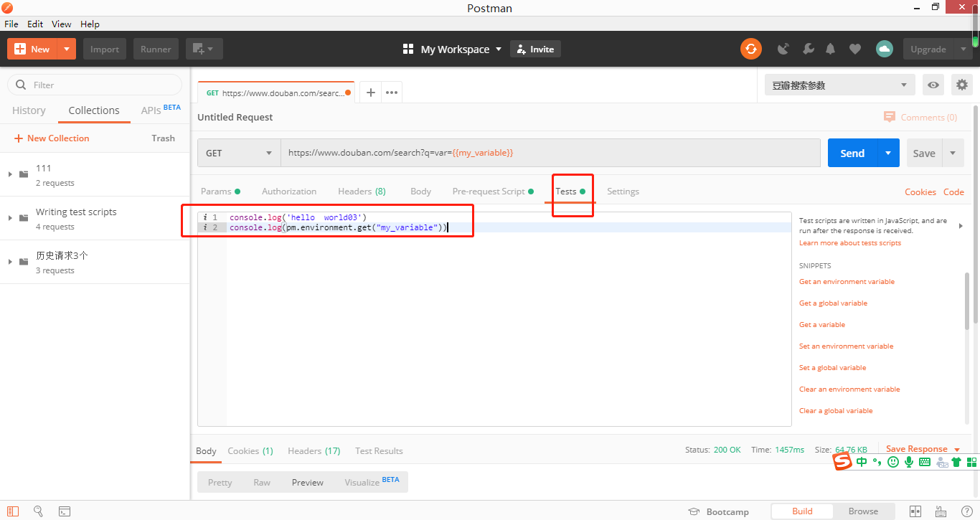
Task: Open the Save button dropdown arrow
Action: 953,153
